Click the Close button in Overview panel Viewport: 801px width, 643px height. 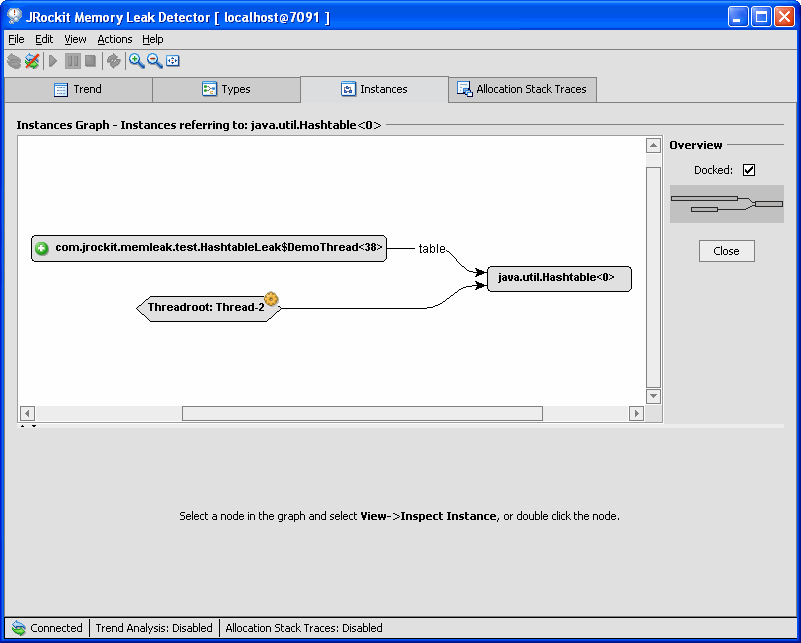click(726, 251)
